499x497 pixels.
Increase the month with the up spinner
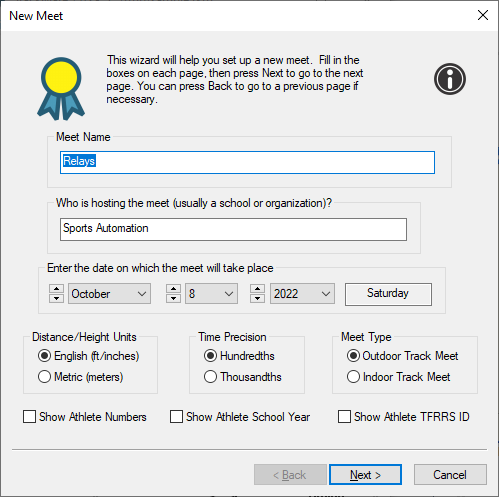click(x=56, y=289)
